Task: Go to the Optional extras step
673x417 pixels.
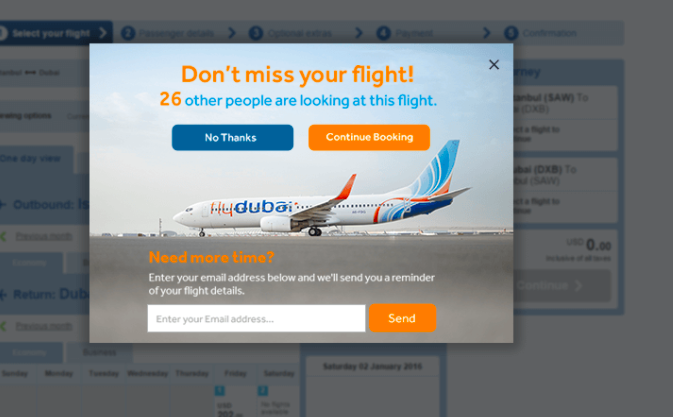Action: coord(300,33)
